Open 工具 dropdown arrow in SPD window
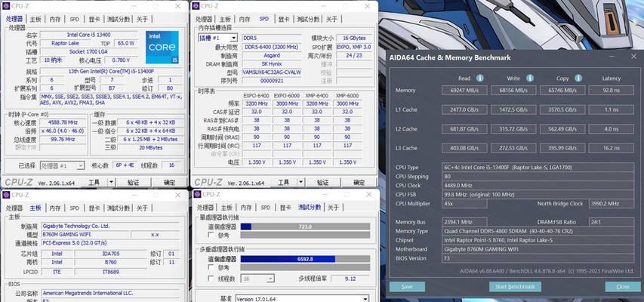The width and height of the screenshot is (644, 302). (301, 182)
